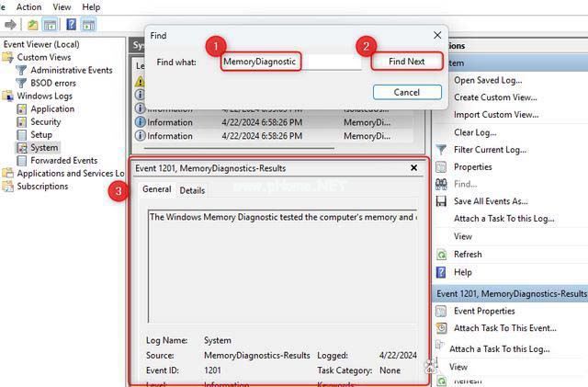
Task: Open the View menu in menu bar
Action: 62,6
